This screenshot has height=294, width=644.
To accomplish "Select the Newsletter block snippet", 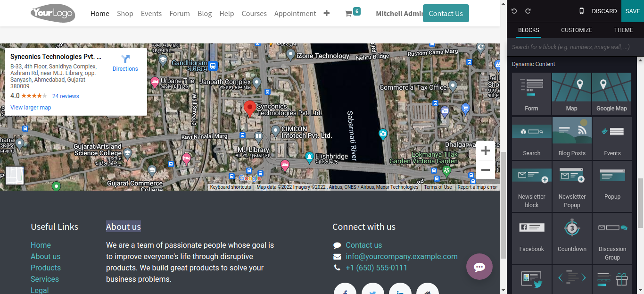I will [x=531, y=186].
